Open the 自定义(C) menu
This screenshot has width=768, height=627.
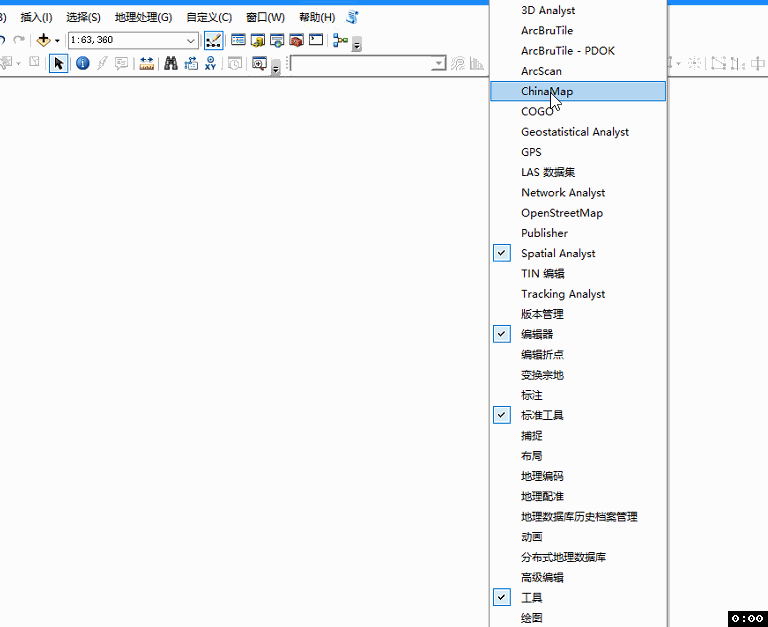pyautogui.click(x=209, y=18)
